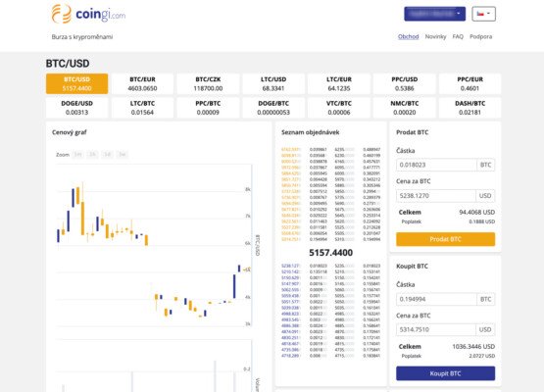Viewport: 544px width, 392px height.
Task: Focus the sell Cena za BTC field
Action: tap(436, 196)
